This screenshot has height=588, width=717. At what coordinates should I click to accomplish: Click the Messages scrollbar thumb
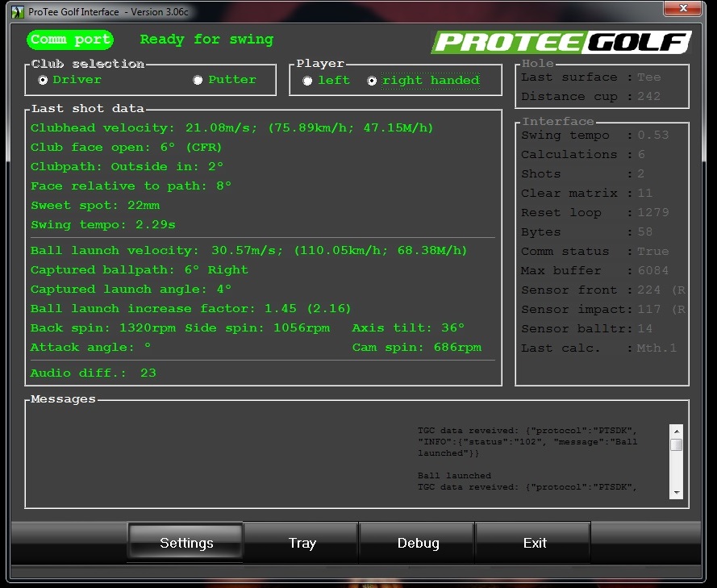click(x=677, y=445)
